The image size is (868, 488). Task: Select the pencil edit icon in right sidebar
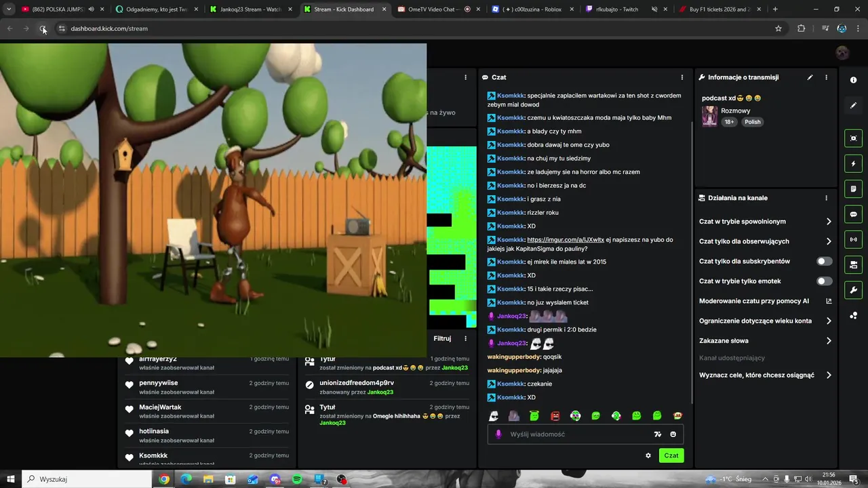click(x=853, y=105)
